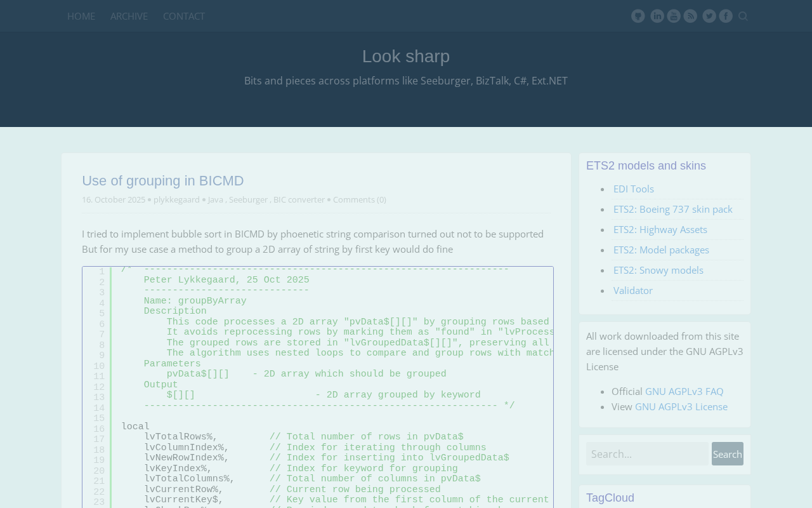Open the LinkedIn profile icon

(x=657, y=16)
